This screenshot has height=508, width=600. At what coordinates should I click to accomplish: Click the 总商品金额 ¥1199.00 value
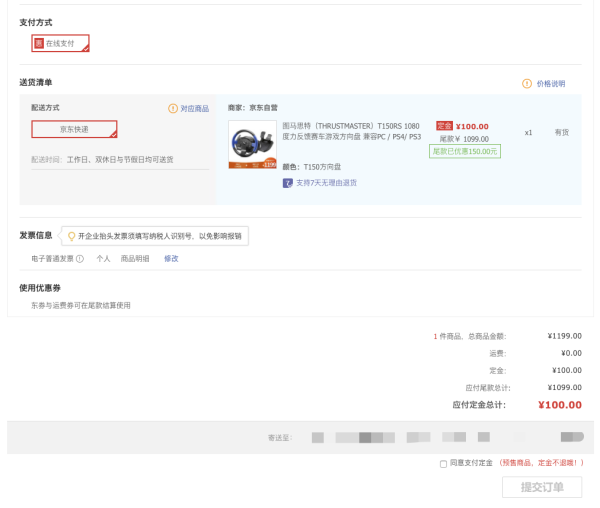click(x=564, y=336)
